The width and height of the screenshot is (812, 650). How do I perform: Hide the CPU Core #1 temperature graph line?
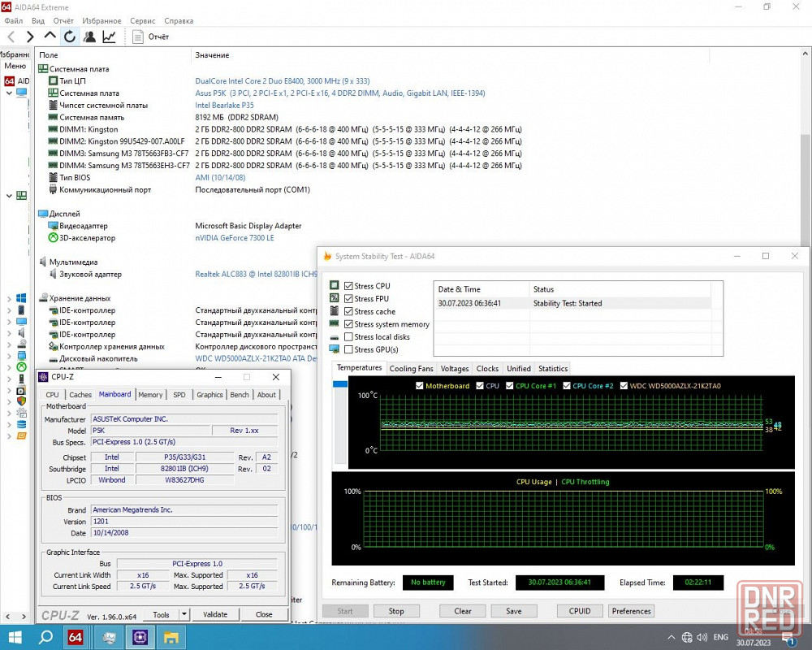coord(510,386)
